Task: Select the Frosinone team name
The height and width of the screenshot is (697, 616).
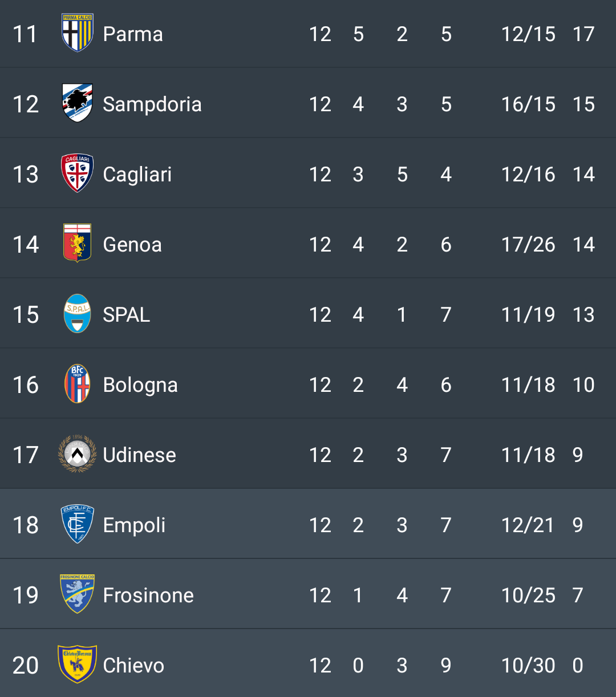Action: coord(148,595)
